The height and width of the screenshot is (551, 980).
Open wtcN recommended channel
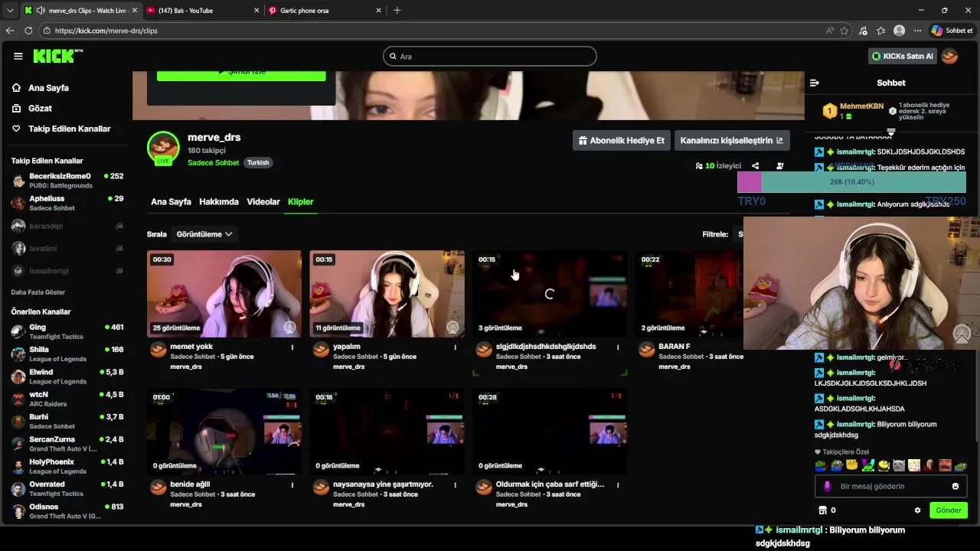pyautogui.click(x=67, y=399)
